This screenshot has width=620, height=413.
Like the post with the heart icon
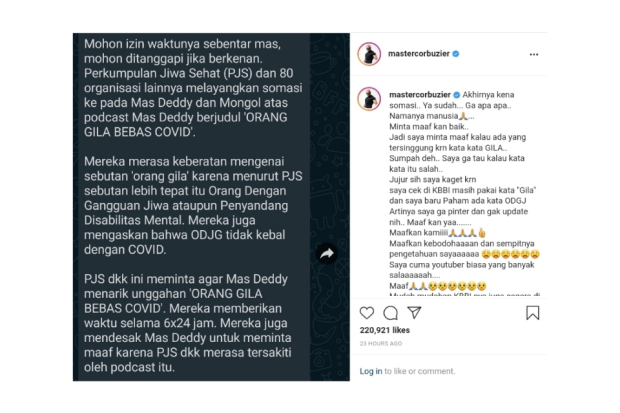pyautogui.click(x=367, y=313)
